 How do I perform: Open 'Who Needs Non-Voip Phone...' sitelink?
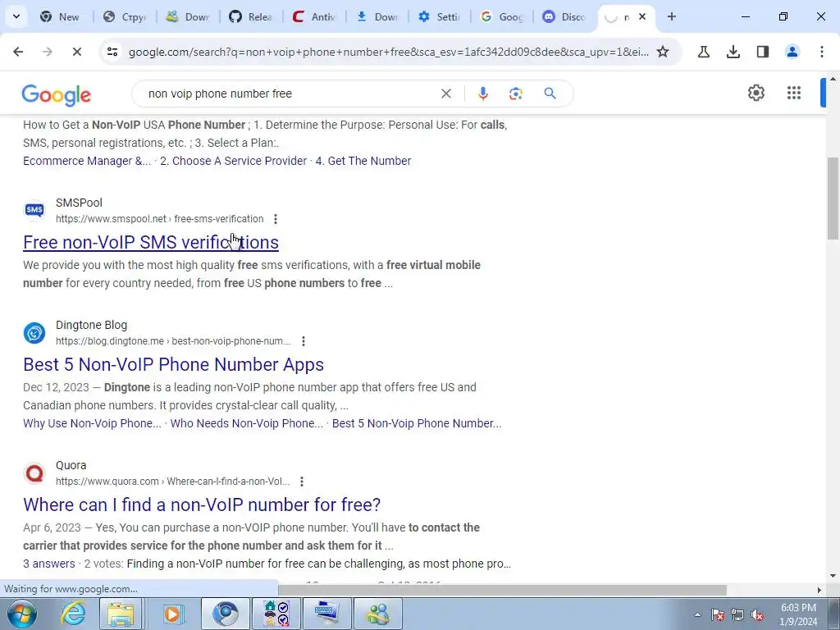(246, 423)
